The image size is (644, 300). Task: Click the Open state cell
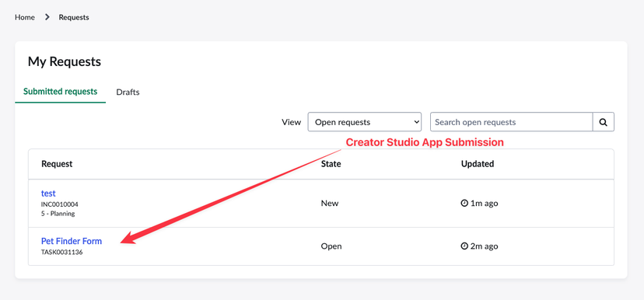click(331, 246)
